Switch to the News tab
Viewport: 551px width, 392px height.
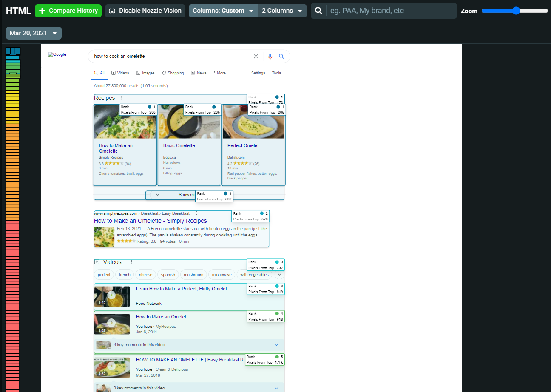[x=199, y=73]
